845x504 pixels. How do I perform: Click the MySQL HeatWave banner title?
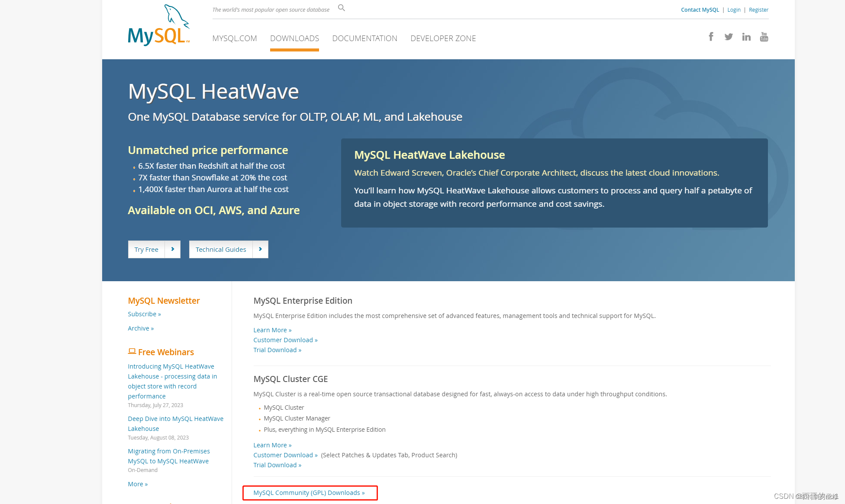point(213,91)
